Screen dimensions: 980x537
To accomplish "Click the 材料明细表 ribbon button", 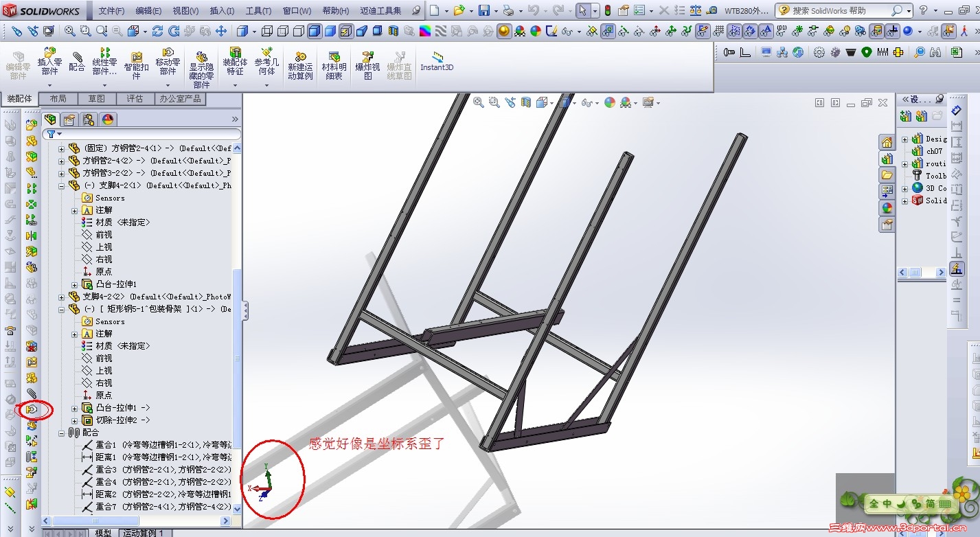I will coord(334,65).
